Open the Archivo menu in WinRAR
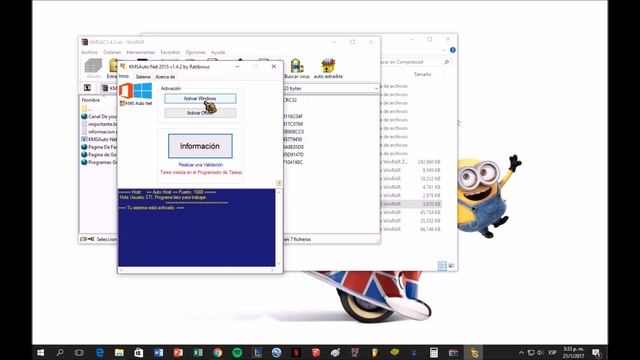 pyautogui.click(x=89, y=52)
